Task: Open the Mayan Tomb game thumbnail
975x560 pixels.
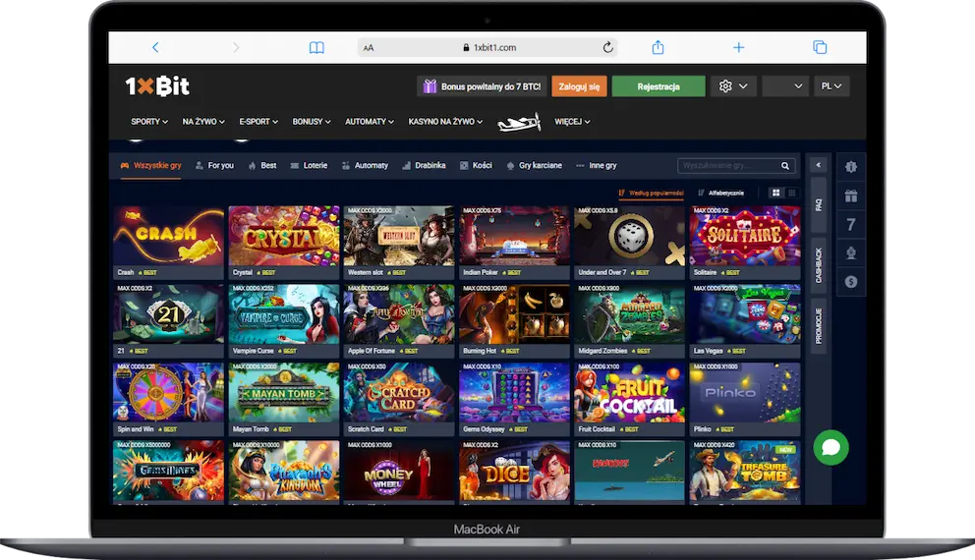Action: tap(284, 392)
